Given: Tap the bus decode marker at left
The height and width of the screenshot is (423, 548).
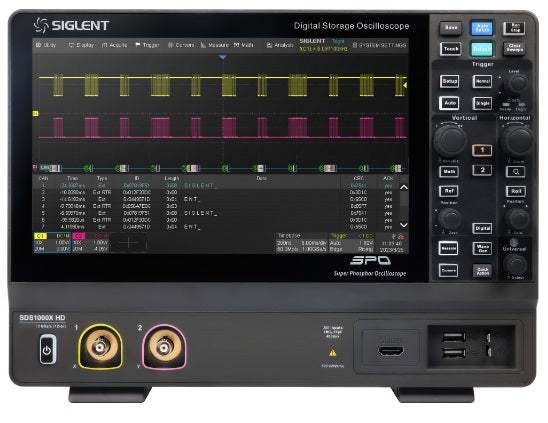Looking at the screenshot, I should tap(35, 168).
